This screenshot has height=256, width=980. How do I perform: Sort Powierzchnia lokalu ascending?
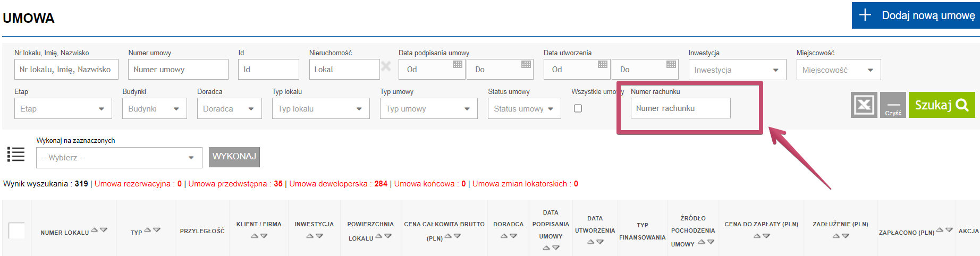379,236
